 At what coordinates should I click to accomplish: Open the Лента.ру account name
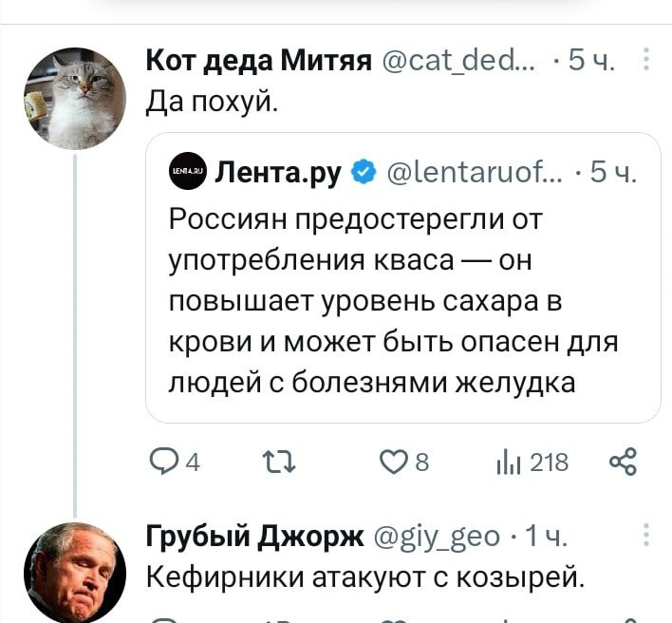(279, 172)
